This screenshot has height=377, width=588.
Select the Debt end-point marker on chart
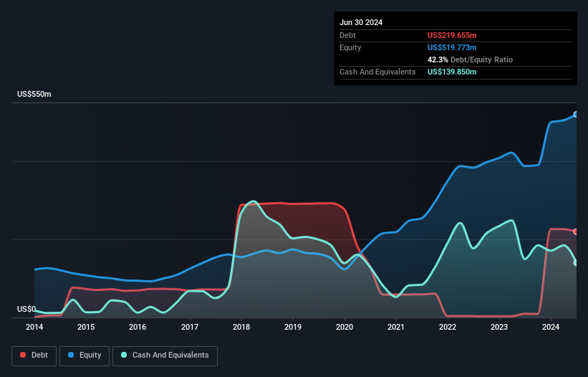(576, 232)
